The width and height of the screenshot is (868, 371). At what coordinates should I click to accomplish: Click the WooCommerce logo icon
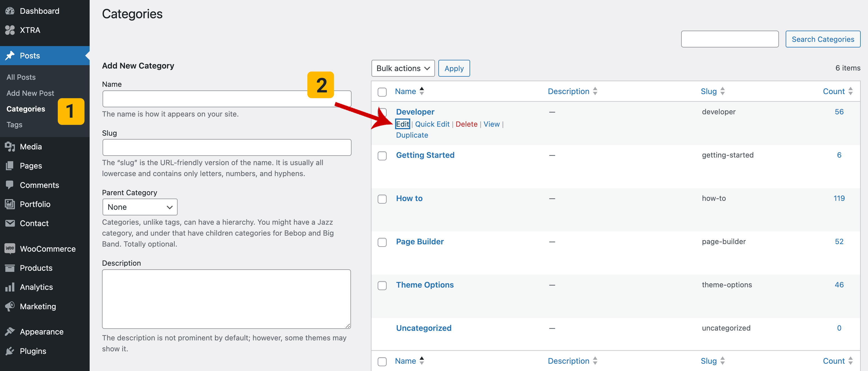click(10, 249)
